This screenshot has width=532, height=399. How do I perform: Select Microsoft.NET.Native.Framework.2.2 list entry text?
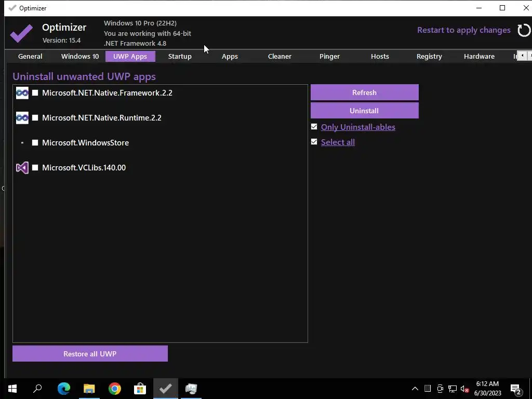point(107,93)
